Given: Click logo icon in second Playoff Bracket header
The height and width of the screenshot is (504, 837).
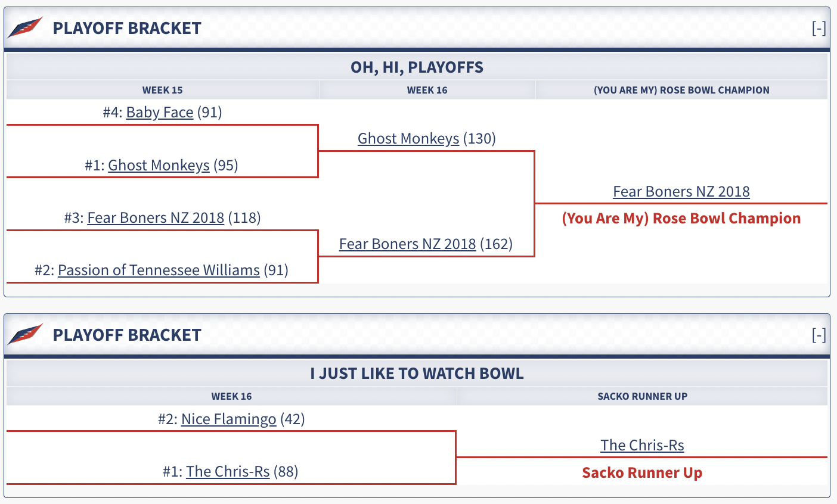Looking at the screenshot, I should pos(25,334).
